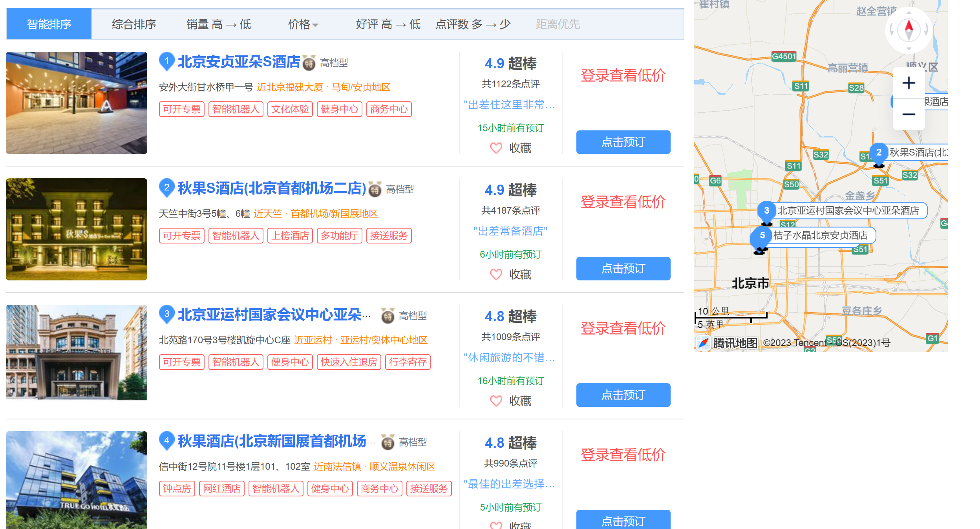This screenshot has width=980, height=529.
Task: Sort by 好评 高→低
Action: 388,24
